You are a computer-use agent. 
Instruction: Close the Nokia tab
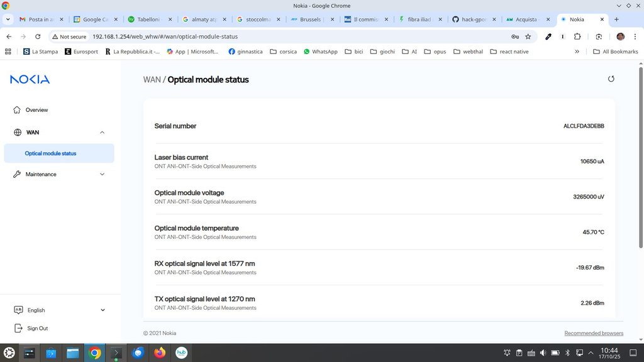click(x=602, y=19)
